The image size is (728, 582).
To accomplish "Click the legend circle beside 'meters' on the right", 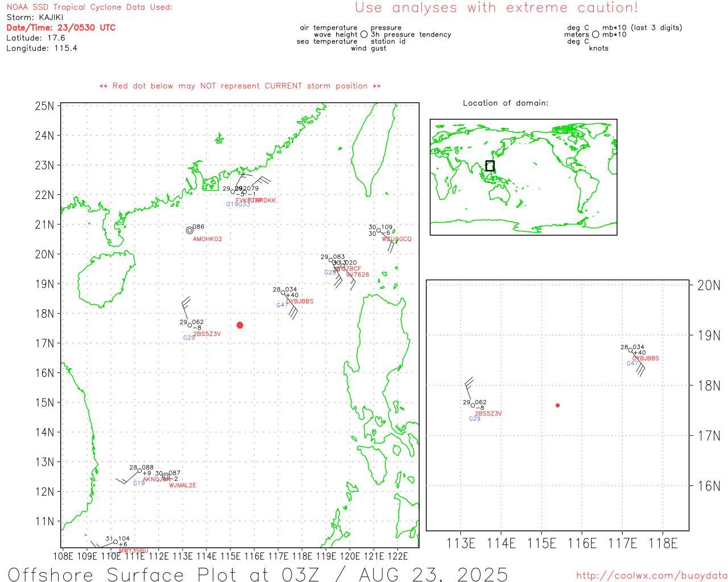I will [x=595, y=35].
